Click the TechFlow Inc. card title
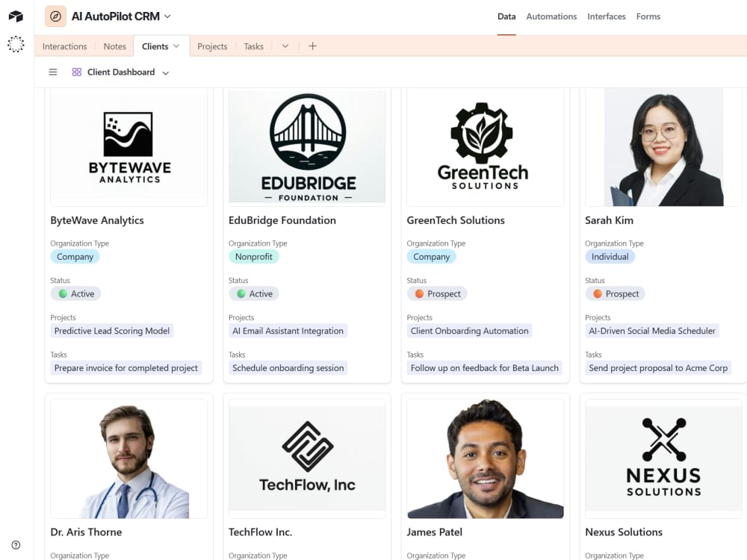Screen dimensions: 747x560 pos(260,532)
